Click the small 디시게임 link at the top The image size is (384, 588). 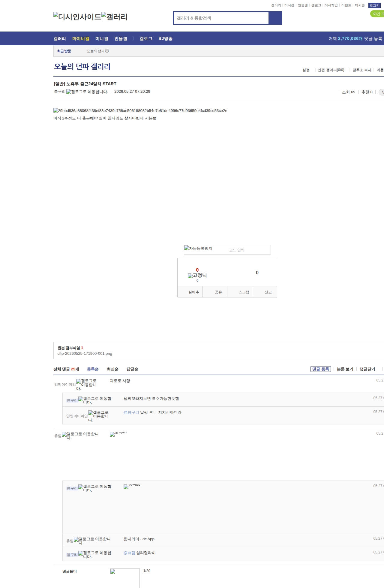[331, 5]
